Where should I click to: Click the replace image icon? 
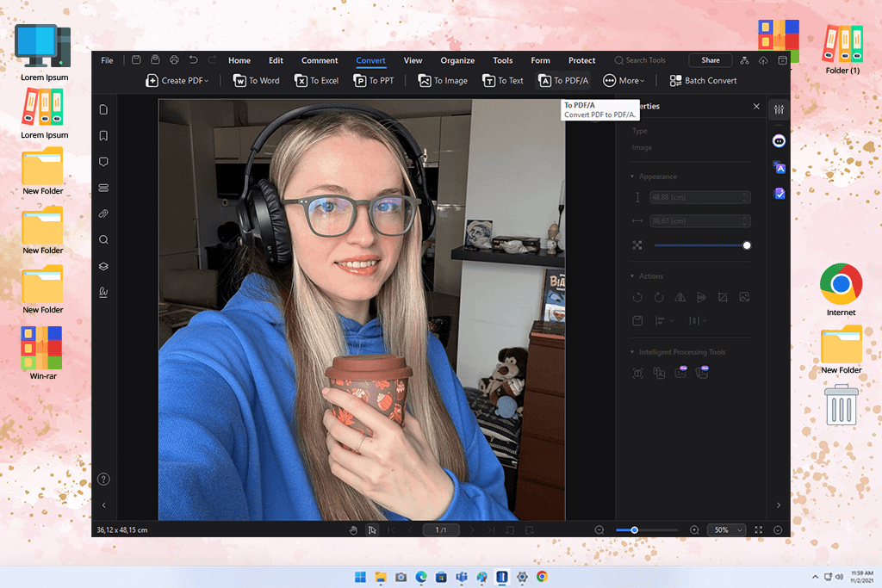(744, 297)
